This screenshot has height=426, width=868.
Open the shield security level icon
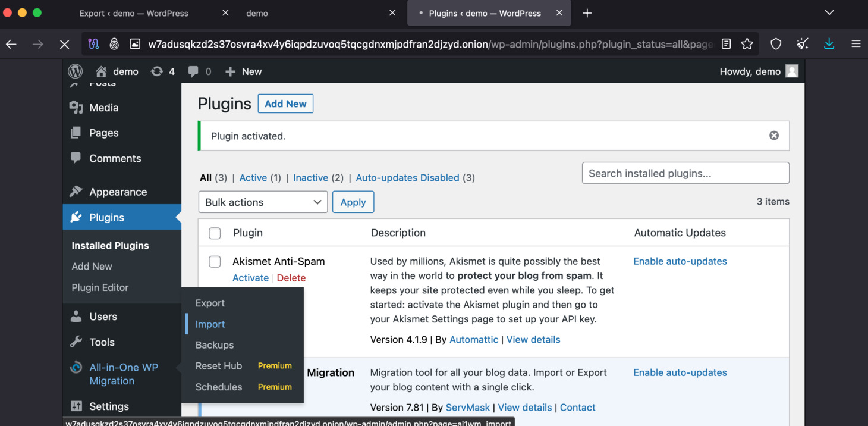click(776, 44)
